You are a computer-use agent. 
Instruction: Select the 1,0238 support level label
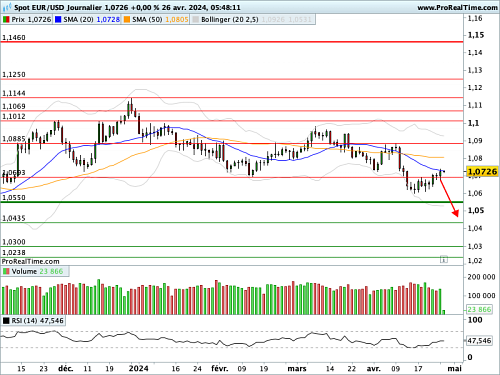14,253
